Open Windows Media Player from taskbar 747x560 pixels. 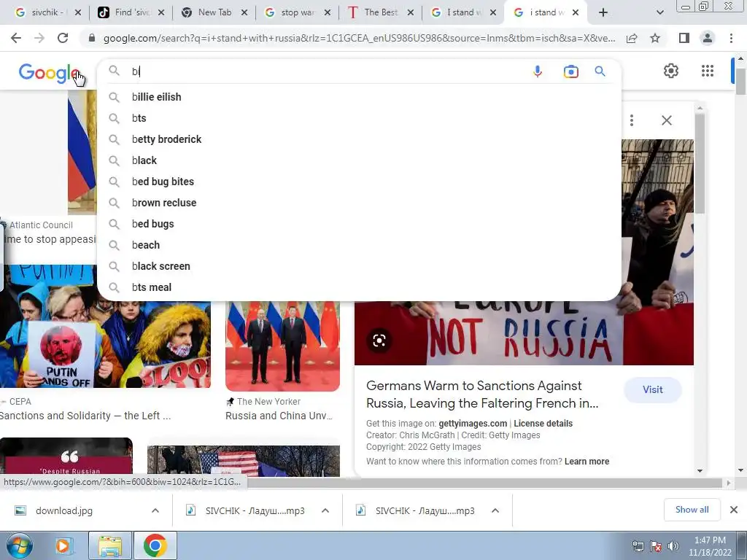click(63, 545)
